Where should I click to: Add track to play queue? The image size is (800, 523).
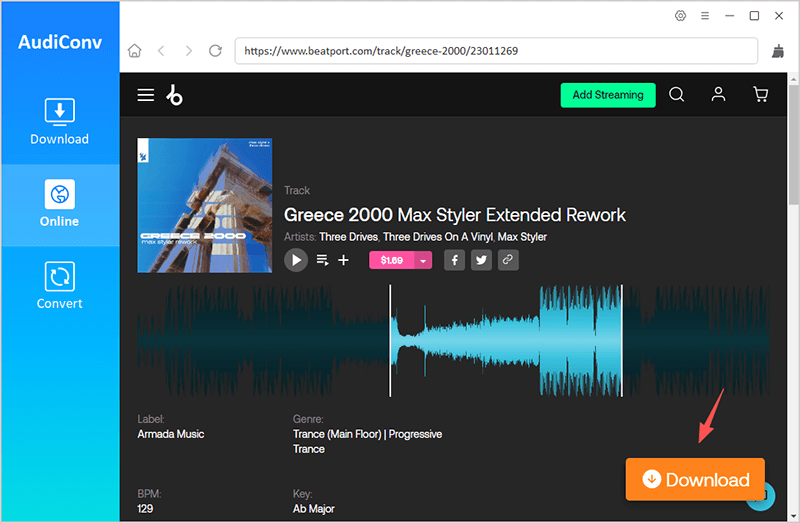click(322, 260)
